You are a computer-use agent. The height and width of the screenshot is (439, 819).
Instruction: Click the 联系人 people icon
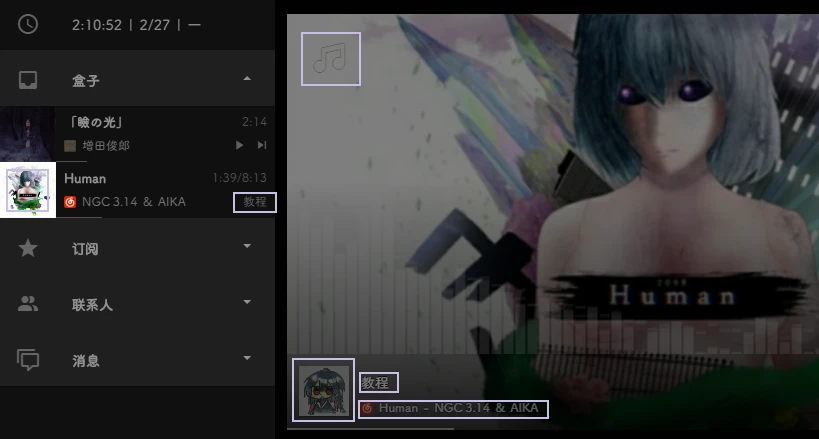click(28, 304)
